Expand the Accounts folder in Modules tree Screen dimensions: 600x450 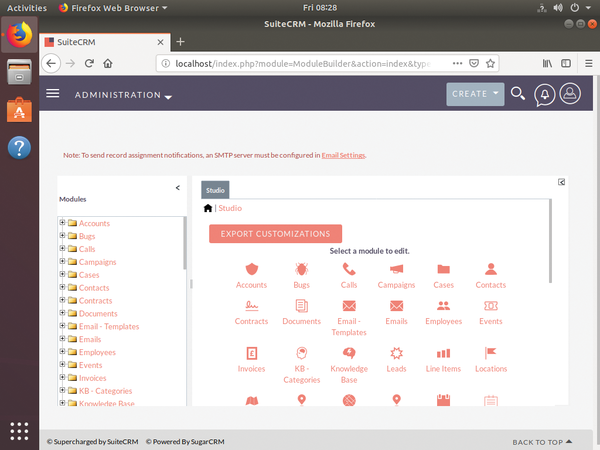point(62,222)
